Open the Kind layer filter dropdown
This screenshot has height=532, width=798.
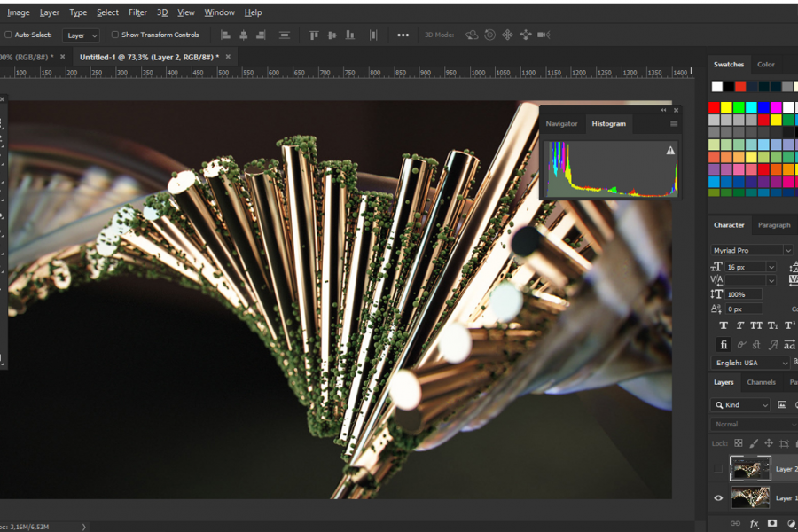741,404
